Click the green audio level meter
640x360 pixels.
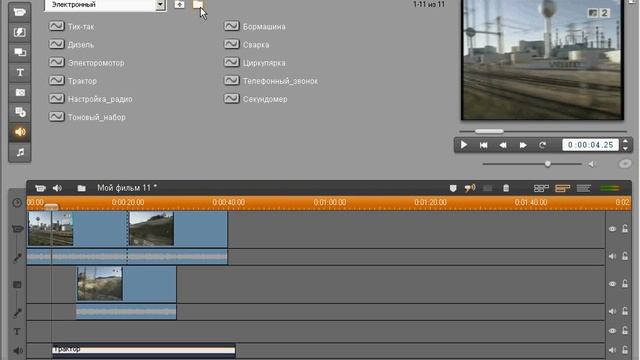pyautogui.click(x=610, y=188)
